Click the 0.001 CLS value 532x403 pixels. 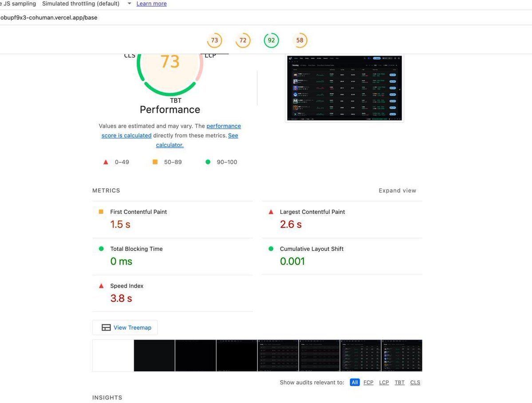(x=292, y=261)
